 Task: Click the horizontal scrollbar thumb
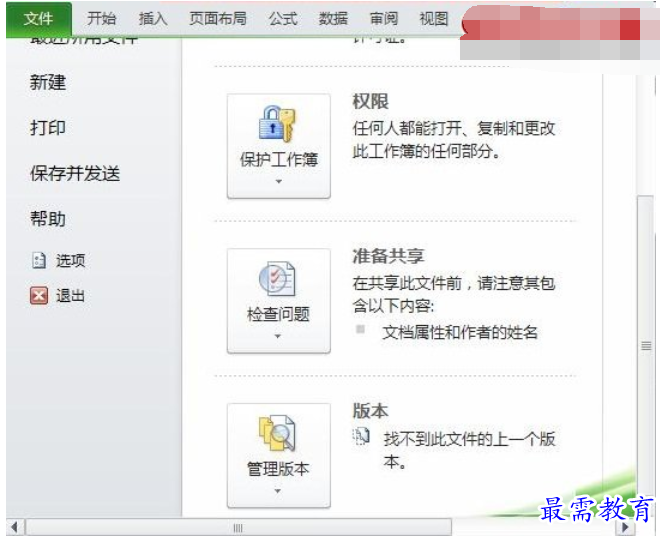[239, 527]
